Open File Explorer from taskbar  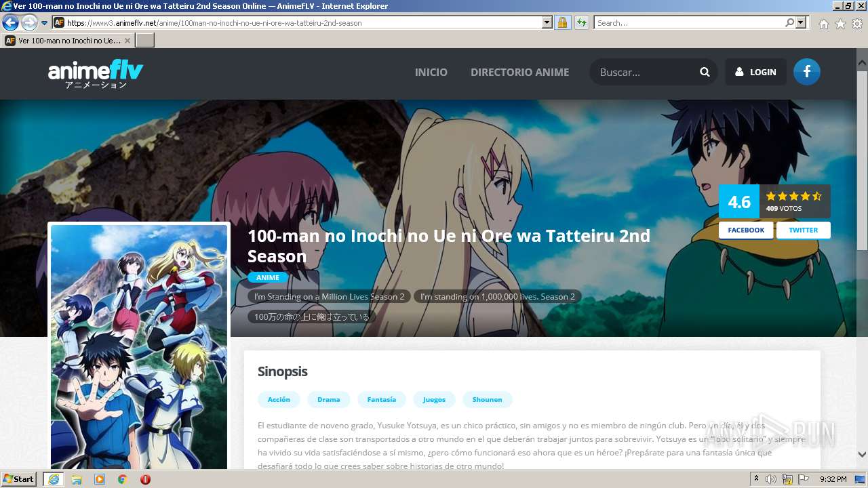(77, 479)
